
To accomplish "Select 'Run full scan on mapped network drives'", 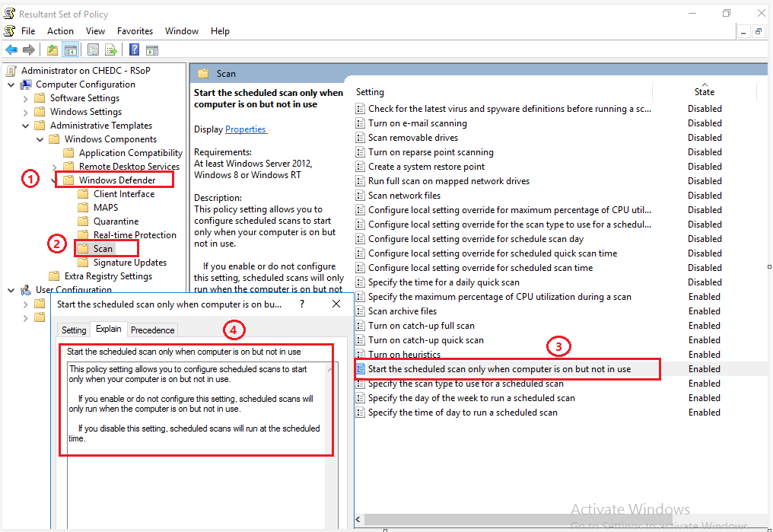I will 449,181.
